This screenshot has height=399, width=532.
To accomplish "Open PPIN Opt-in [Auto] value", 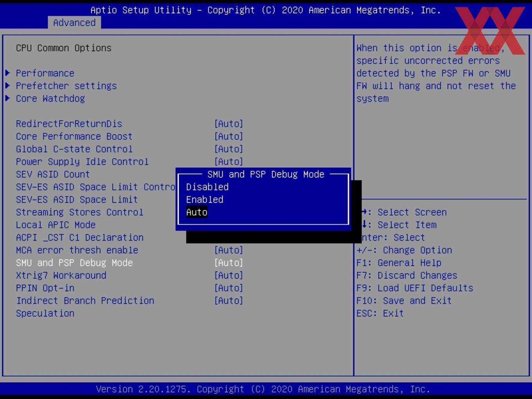I will 229,288.
